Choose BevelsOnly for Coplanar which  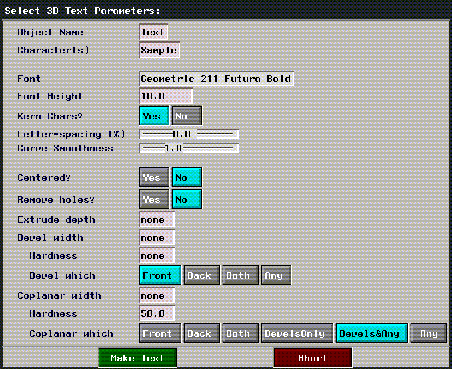point(297,333)
